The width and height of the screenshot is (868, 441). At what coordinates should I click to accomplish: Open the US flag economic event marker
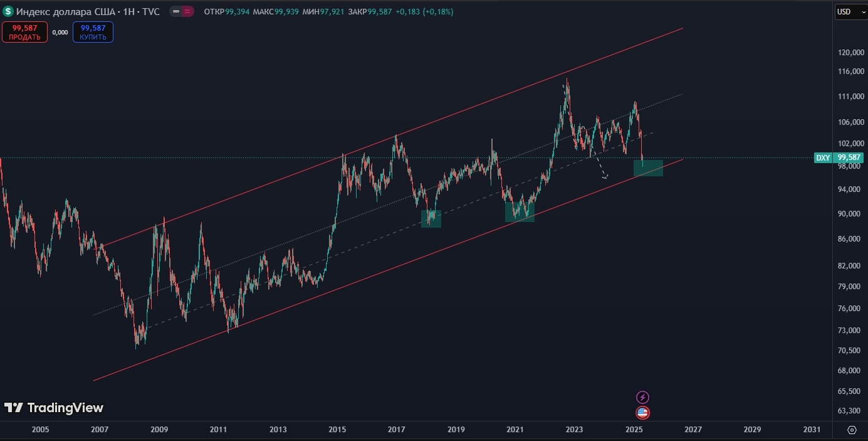point(642,413)
